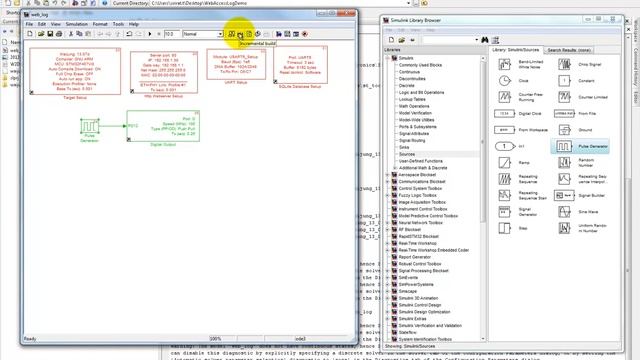Screen dimensions: 640x360
Task: Open the Tools menu in web_log window
Action: (x=118, y=24)
